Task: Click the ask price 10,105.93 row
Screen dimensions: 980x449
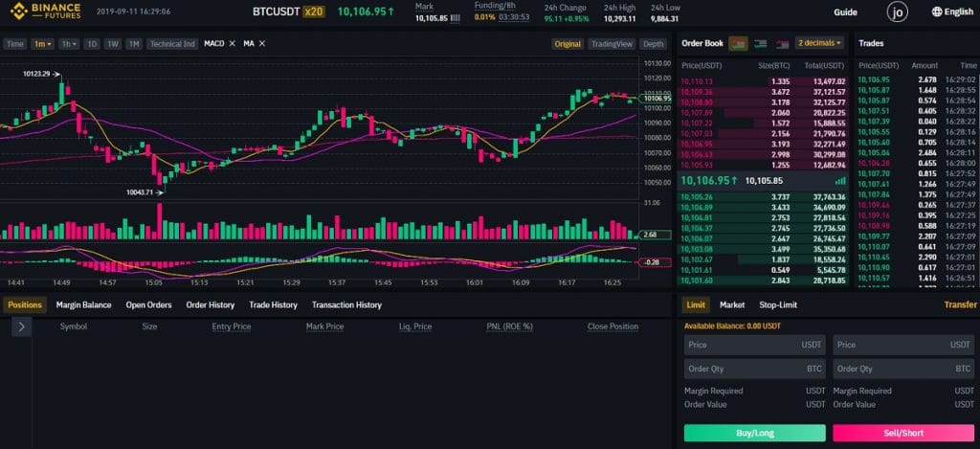Action: (x=763, y=165)
